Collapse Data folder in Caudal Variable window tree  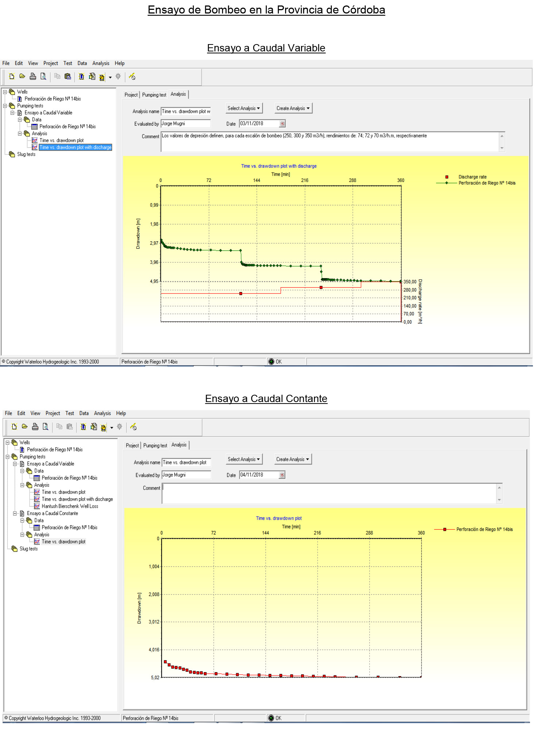click(20, 120)
